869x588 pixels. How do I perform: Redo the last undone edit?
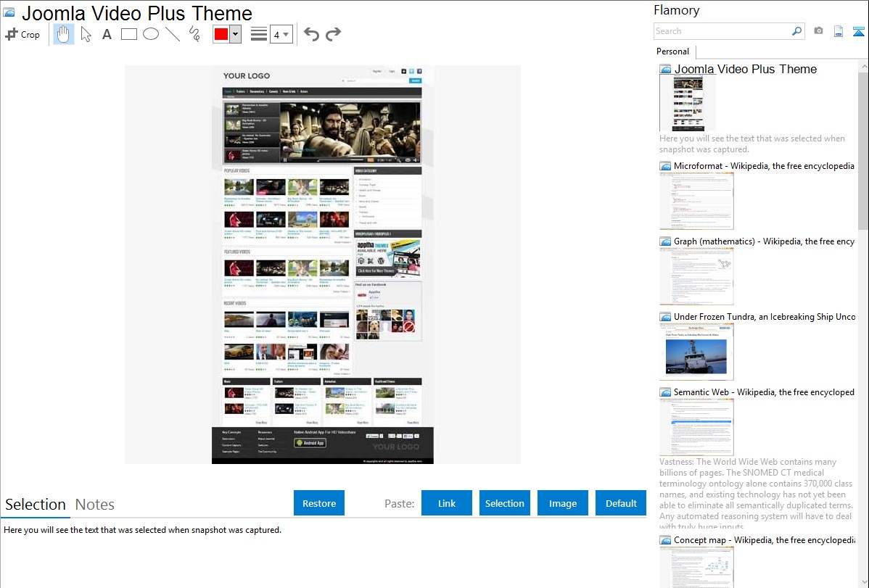tap(333, 34)
